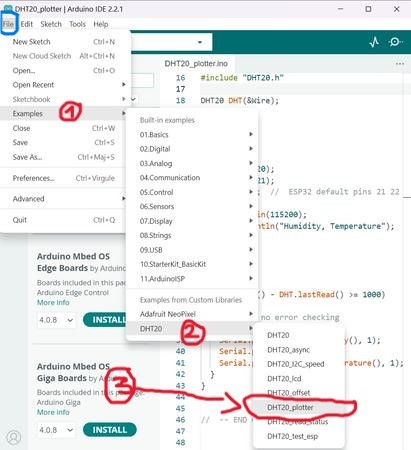Open the Edit menu
The image size is (411, 450).
[x=27, y=24]
